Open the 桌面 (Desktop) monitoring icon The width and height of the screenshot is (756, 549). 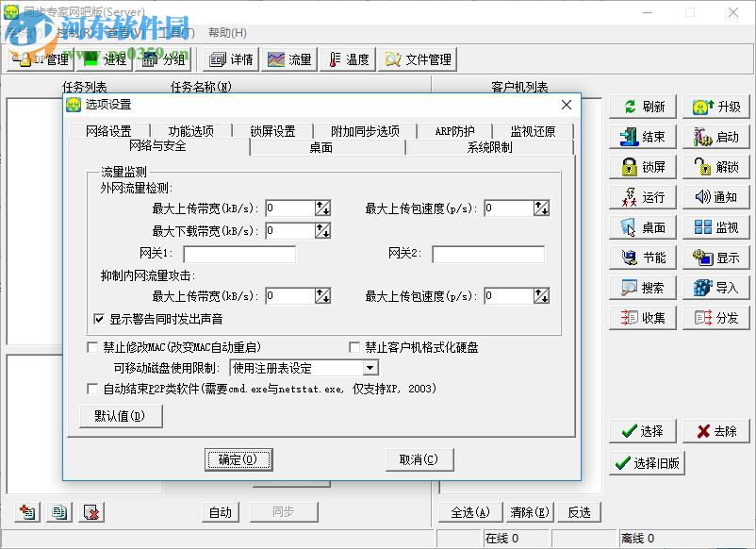642,226
